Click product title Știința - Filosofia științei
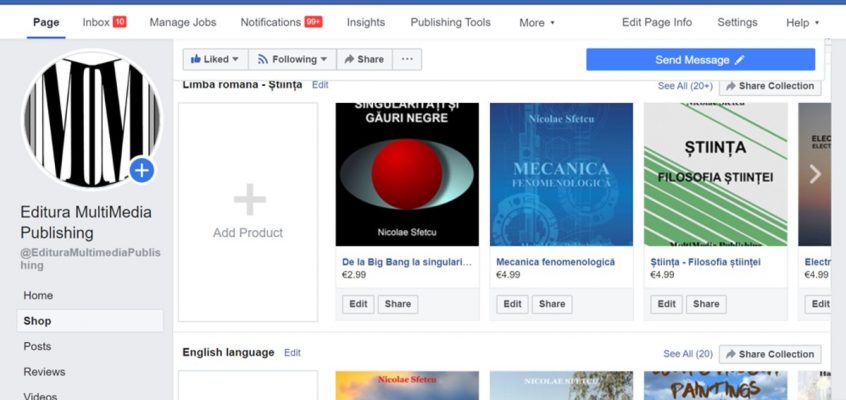846x400 pixels. (706, 262)
